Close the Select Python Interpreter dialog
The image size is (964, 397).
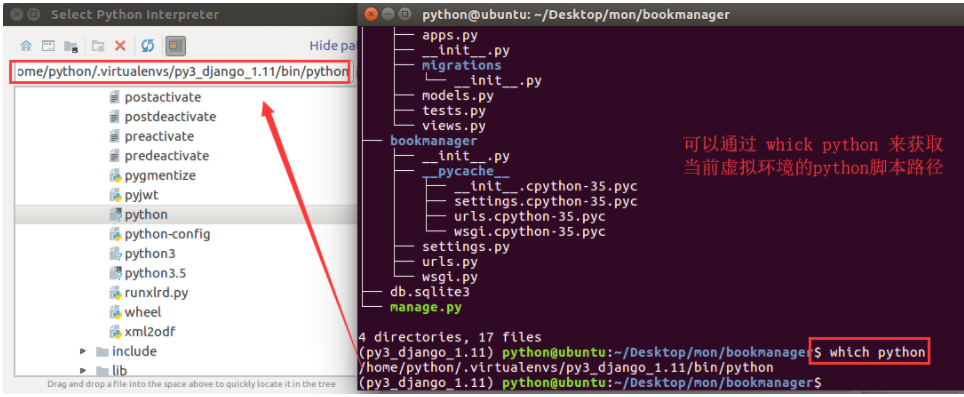coord(18,14)
